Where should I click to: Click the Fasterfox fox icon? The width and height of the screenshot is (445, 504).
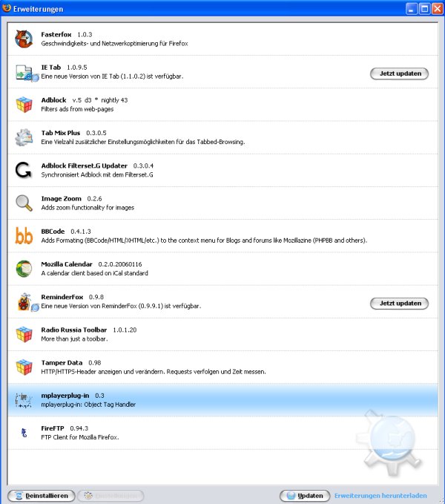(24, 39)
